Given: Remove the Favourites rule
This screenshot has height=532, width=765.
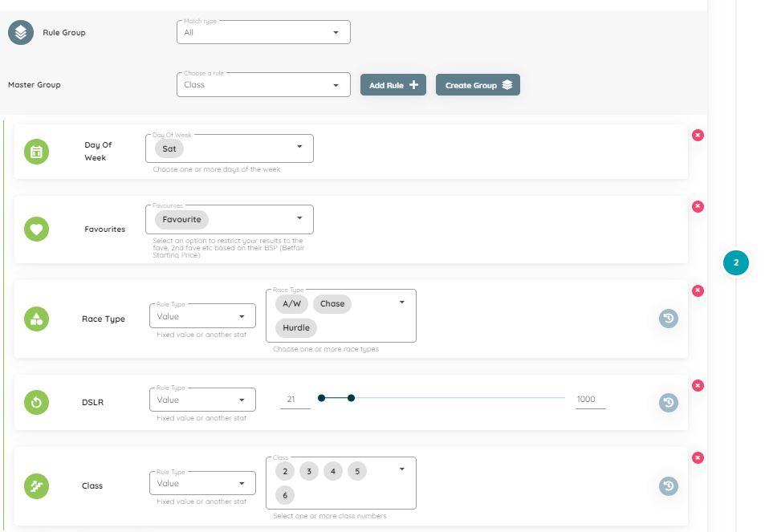Looking at the screenshot, I should point(698,206).
